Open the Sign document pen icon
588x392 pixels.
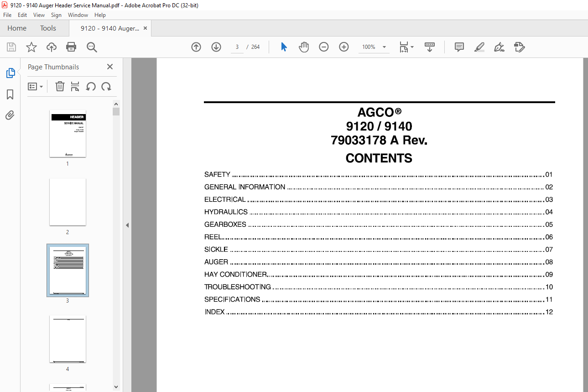(x=499, y=47)
